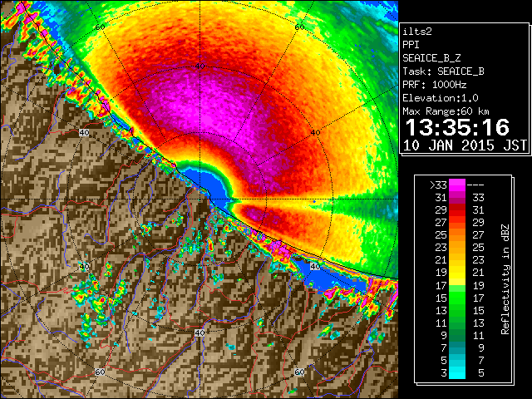Screen dimensions: 532x399
Task: Click the 40 km ring label due north
Action: (x=199, y=66)
